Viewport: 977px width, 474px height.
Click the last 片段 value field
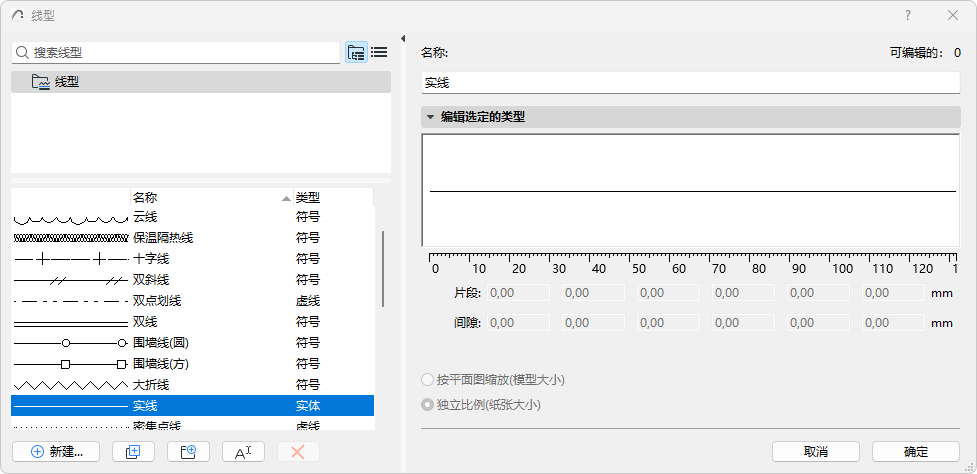(893, 293)
